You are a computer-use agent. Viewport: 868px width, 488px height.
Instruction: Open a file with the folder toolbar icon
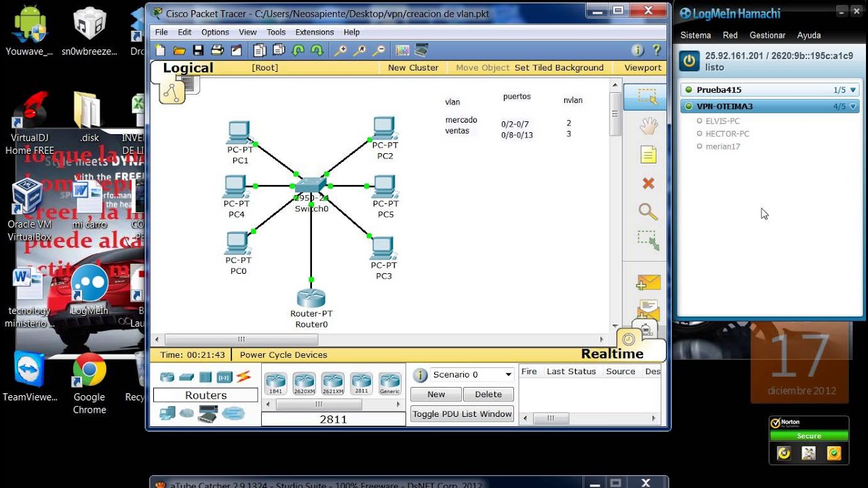[x=180, y=50]
